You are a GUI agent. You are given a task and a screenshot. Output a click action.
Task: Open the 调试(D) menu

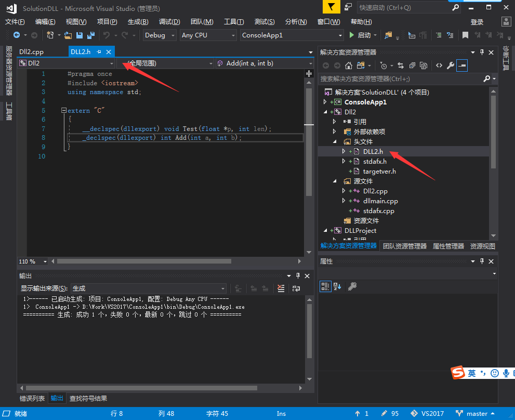click(x=169, y=22)
